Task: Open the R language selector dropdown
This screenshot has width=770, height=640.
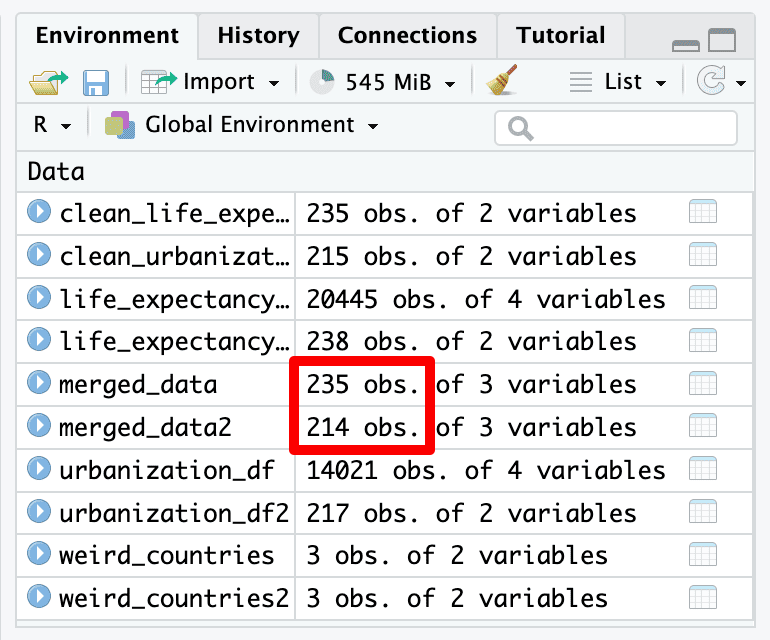Action: (x=52, y=126)
